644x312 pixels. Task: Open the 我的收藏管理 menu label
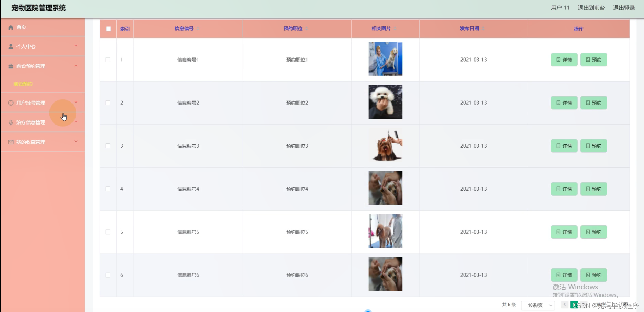(31, 142)
